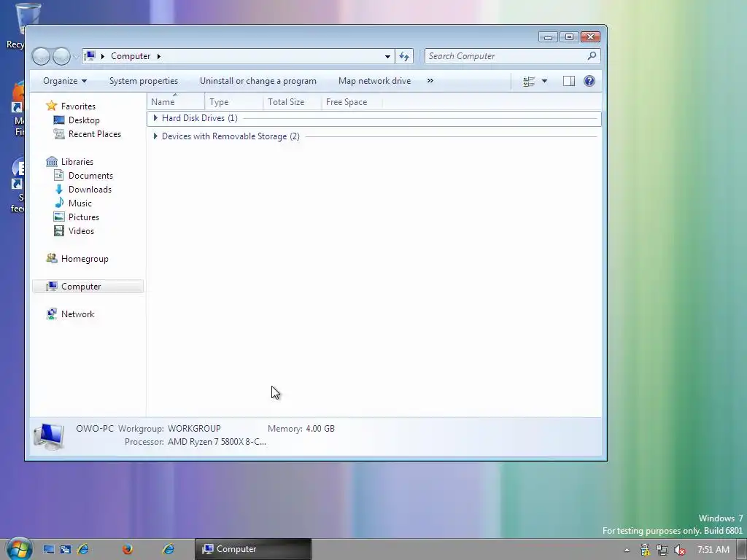Click the Show desktop quick launch icon
The width and height of the screenshot is (747, 560).
coord(49,549)
